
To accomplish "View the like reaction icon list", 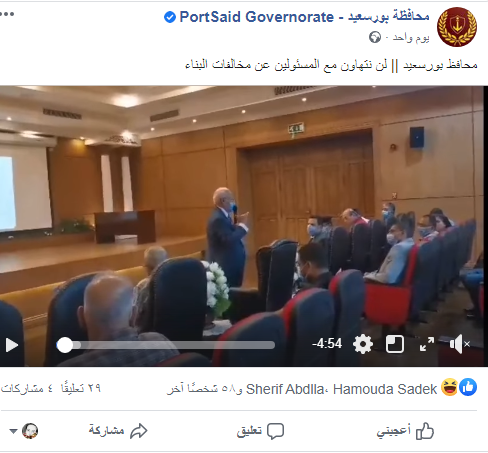I will point(468,388).
